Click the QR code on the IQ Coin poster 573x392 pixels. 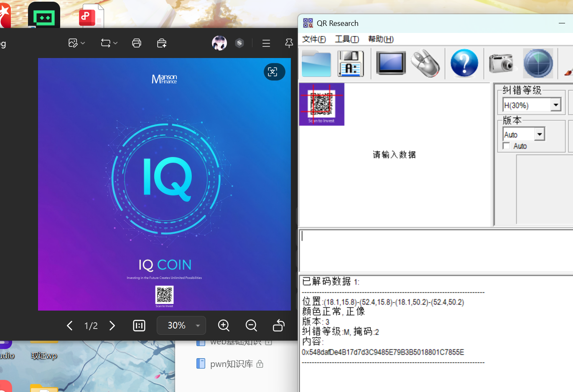(x=164, y=295)
